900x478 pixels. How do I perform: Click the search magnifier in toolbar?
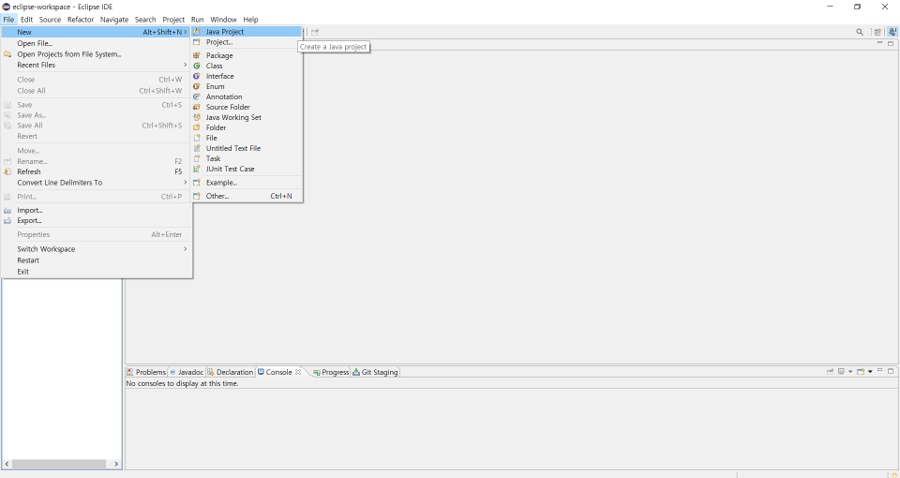pyautogui.click(x=859, y=32)
